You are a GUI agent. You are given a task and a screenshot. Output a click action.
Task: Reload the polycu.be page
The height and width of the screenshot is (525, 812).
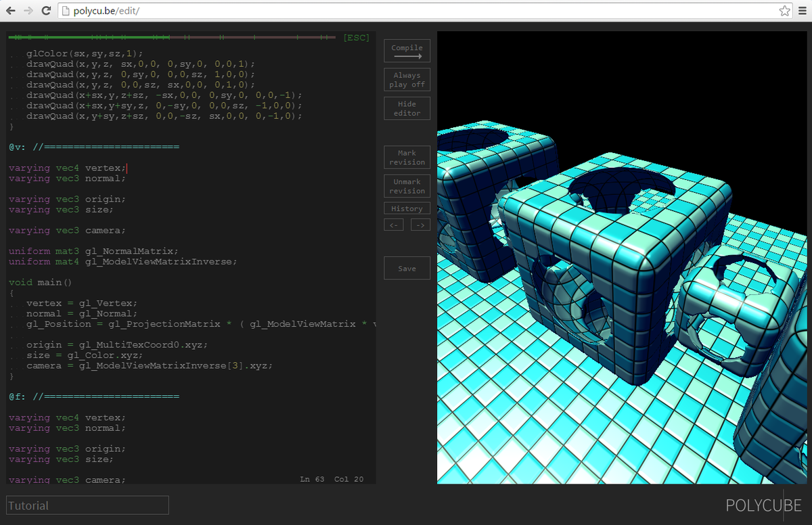(x=46, y=11)
